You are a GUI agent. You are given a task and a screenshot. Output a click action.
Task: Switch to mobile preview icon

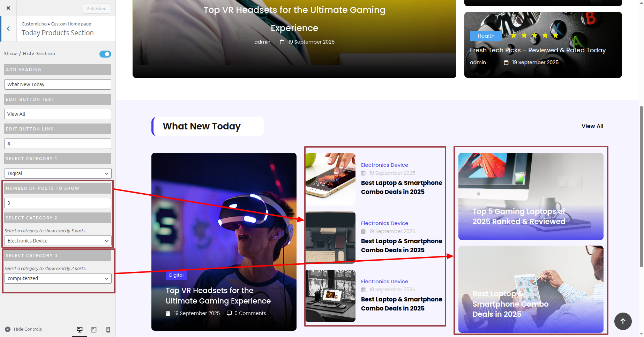coord(108,329)
